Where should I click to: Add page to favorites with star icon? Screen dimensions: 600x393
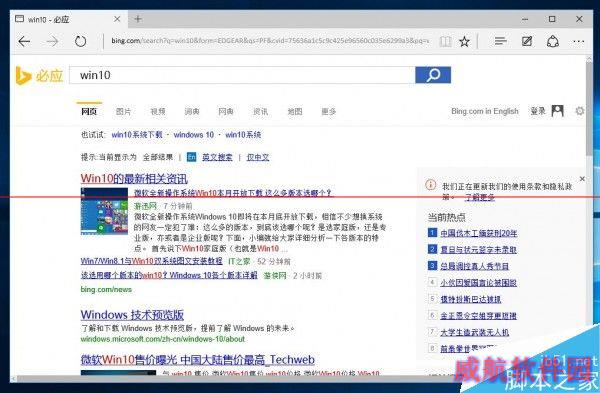(465, 41)
